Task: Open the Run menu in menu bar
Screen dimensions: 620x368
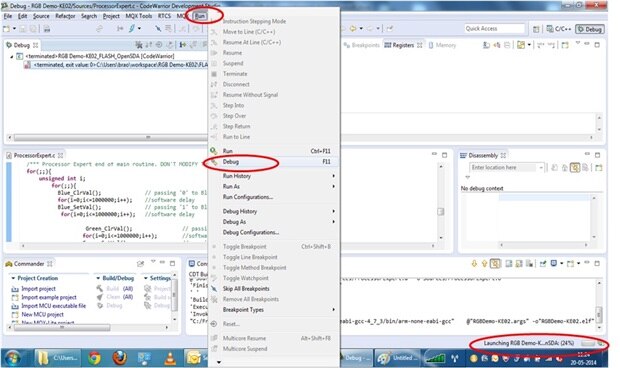Action: 200,16
